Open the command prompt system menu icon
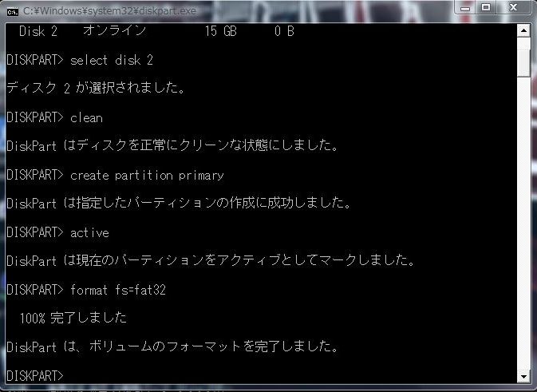Image resolution: width=537 pixels, height=392 pixels. point(12,12)
